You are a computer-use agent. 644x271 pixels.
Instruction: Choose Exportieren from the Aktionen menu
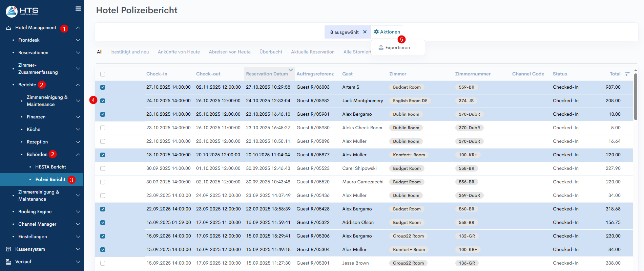click(x=397, y=48)
